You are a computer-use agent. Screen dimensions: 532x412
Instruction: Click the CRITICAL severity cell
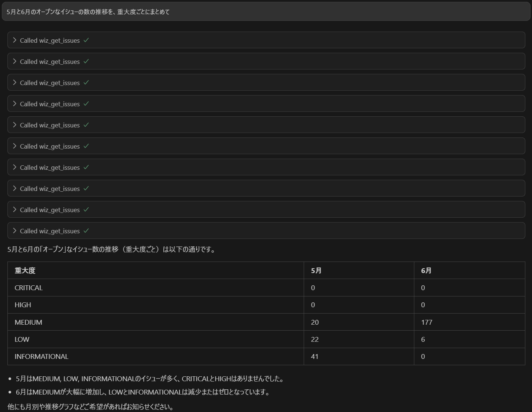[29, 288]
